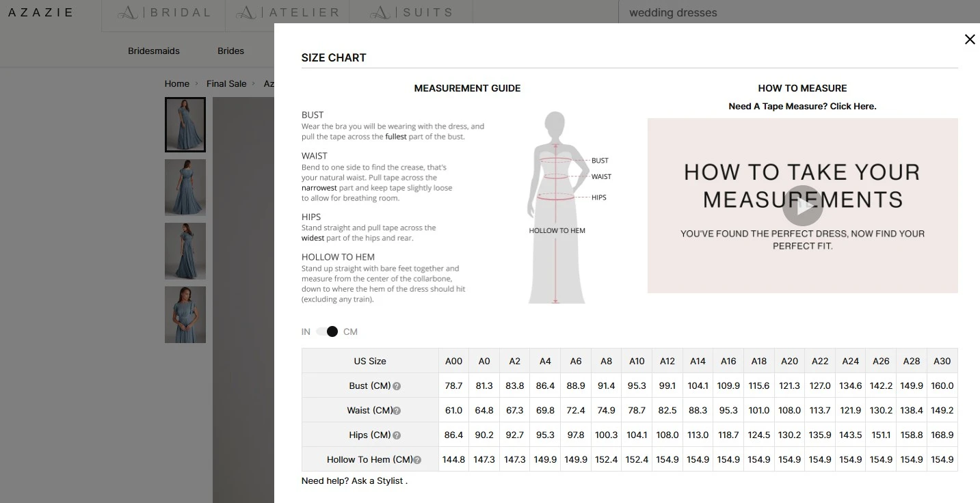
Task: Click hips value 168.9 for size A30
Action: click(942, 435)
